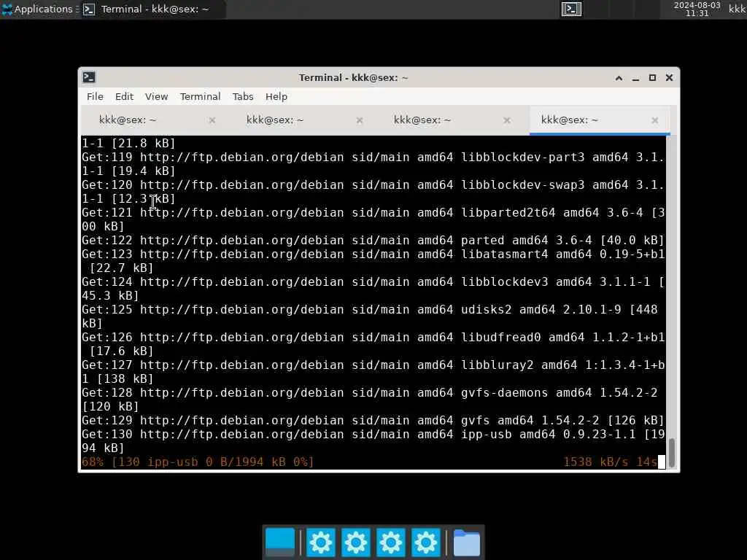Screen dimensions: 747x560
Task: Open the View menu
Action: pyautogui.click(x=156, y=97)
